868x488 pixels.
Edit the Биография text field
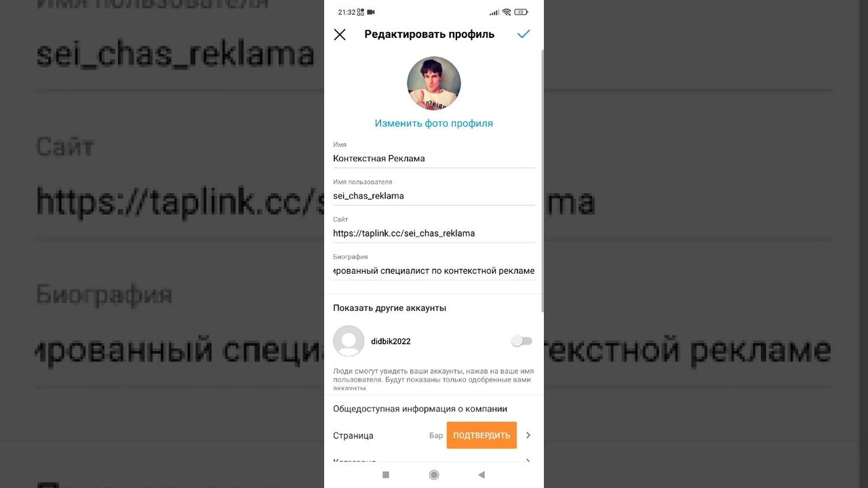click(434, 270)
